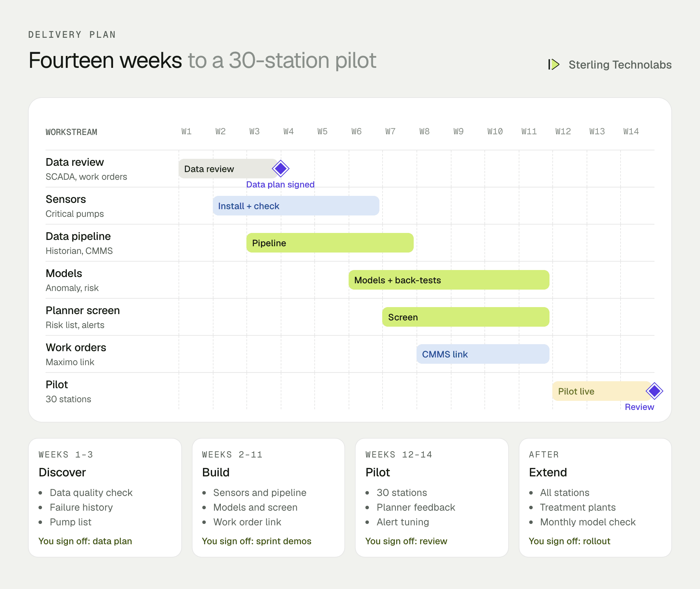Click 'You sign off: sprint demos' text
Viewport: 700px width, 589px height.
pos(257,541)
